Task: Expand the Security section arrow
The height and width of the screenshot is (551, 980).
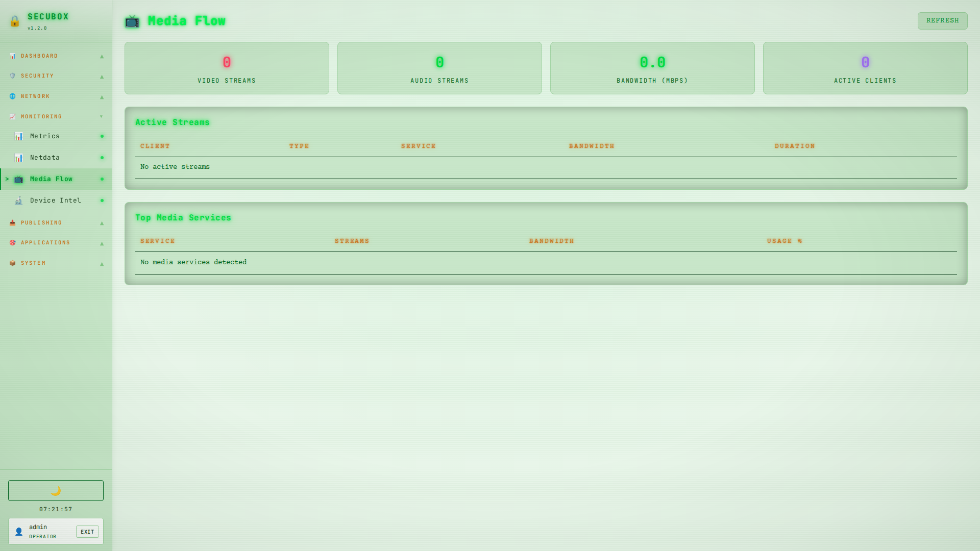Action: coord(102,77)
